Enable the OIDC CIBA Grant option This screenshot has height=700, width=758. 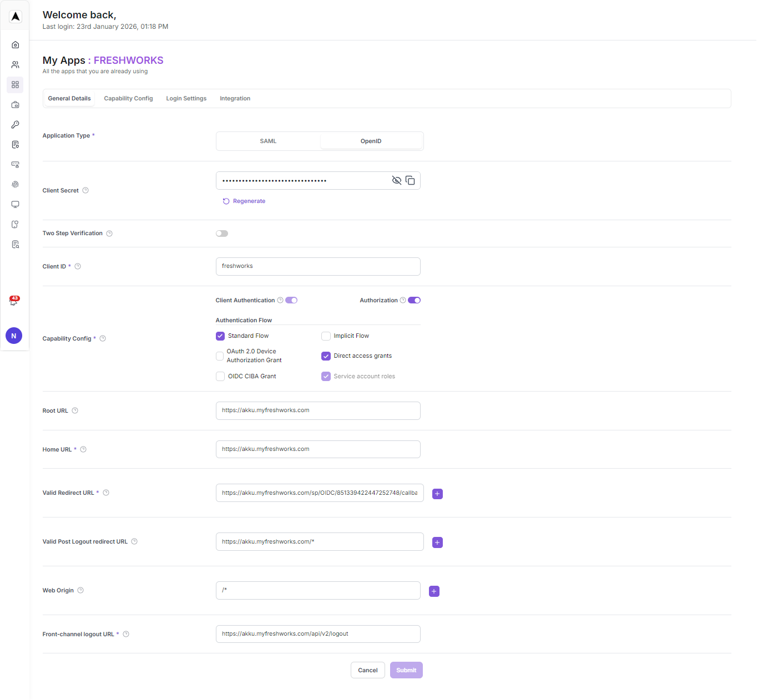tap(220, 376)
